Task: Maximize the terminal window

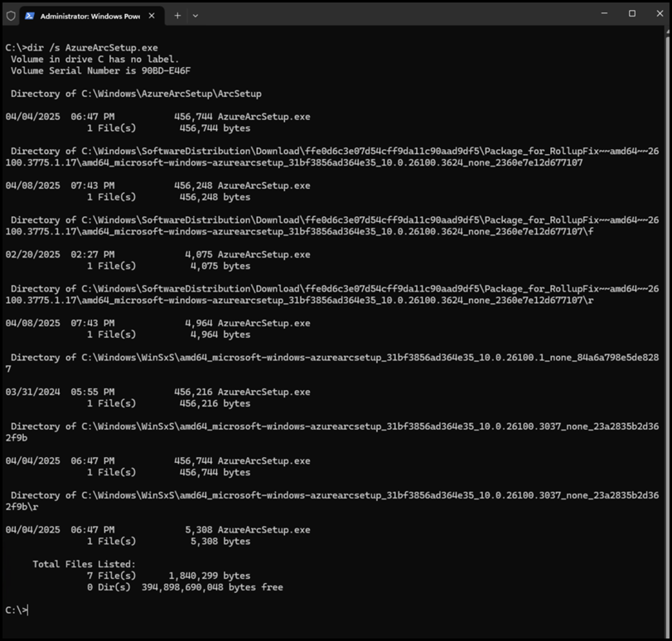Action: pos(632,14)
